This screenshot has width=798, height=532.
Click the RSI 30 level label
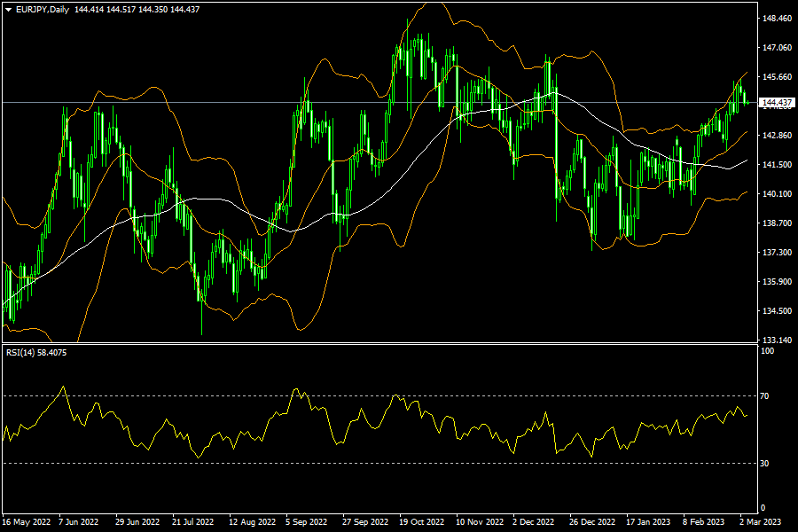pyautogui.click(x=764, y=463)
